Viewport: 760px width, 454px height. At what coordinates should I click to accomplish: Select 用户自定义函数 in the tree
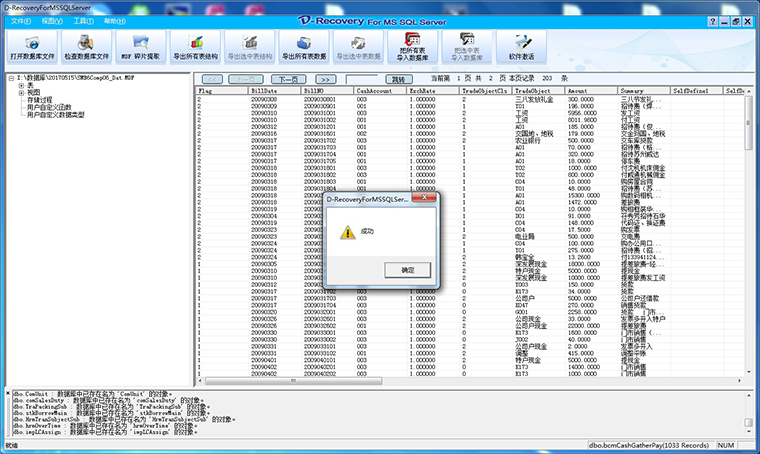49,107
